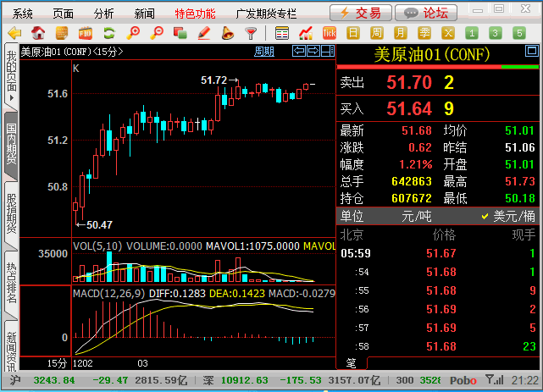Image resolution: width=543 pixels, height=392 pixels.
Task: Switch to daily (日) period chart
Action: [352, 33]
